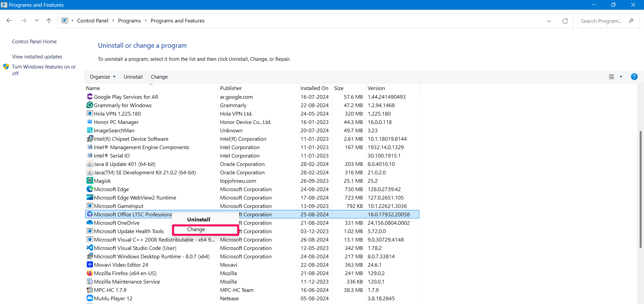The image size is (644, 304).
Task: Click the Microsoft Edge WebView2 Runtime icon
Action: pos(90,198)
